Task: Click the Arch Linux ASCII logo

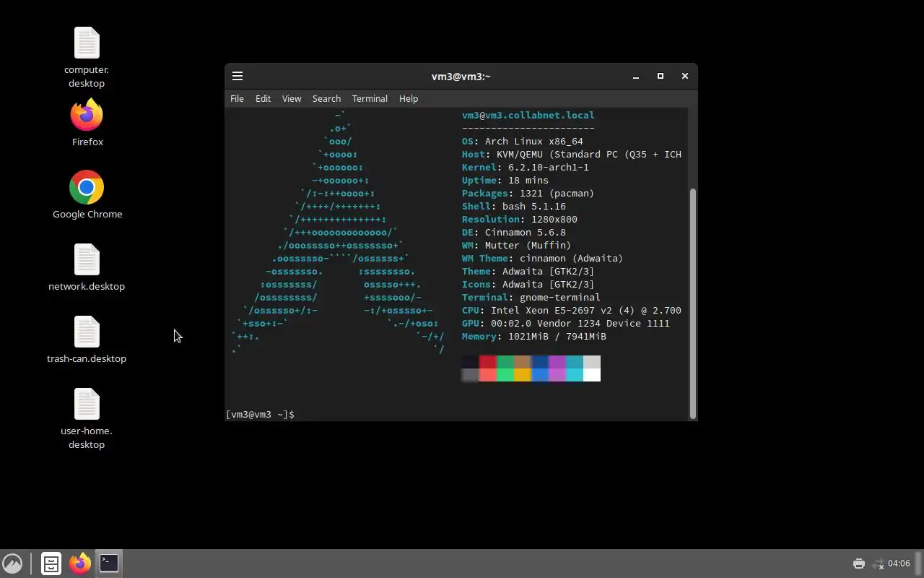Action: (338, 233)
